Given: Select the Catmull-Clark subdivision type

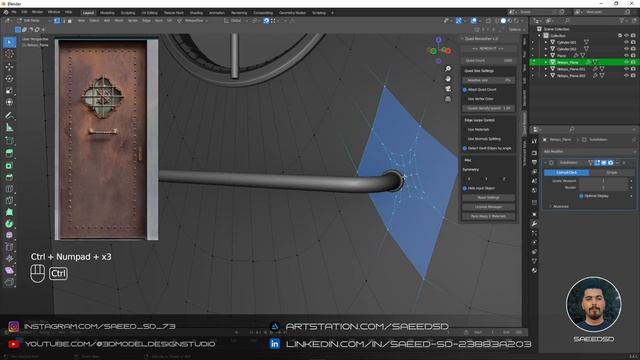Looking at the screenshot, I should [x=567, y=173].
